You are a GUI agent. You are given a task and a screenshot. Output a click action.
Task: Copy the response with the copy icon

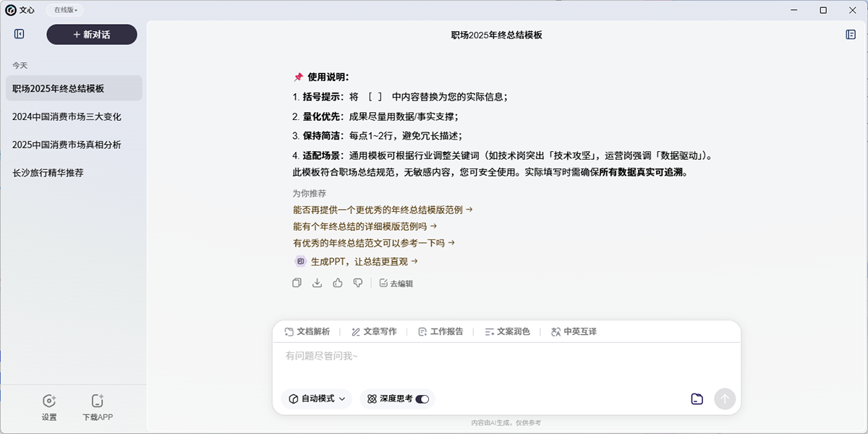(x=297, y=283)
